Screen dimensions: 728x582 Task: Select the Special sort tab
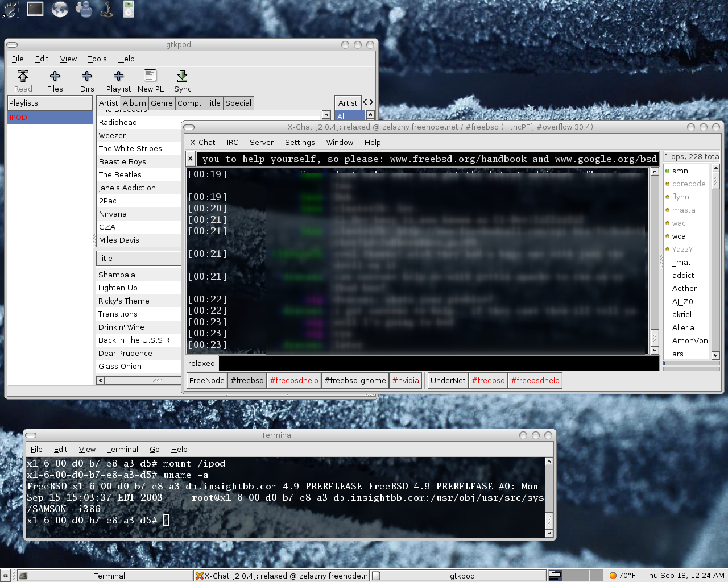click(238, 103)
